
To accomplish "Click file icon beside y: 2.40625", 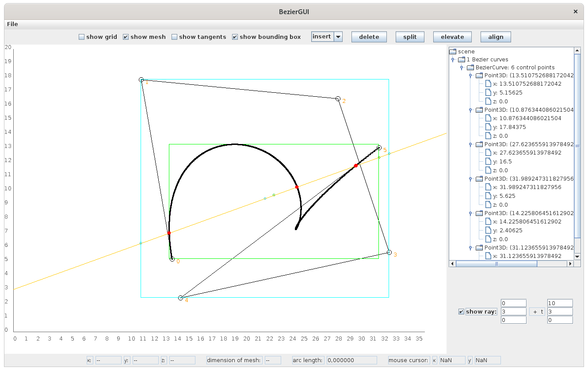I will pyautogui.click(x=488, y=230).
